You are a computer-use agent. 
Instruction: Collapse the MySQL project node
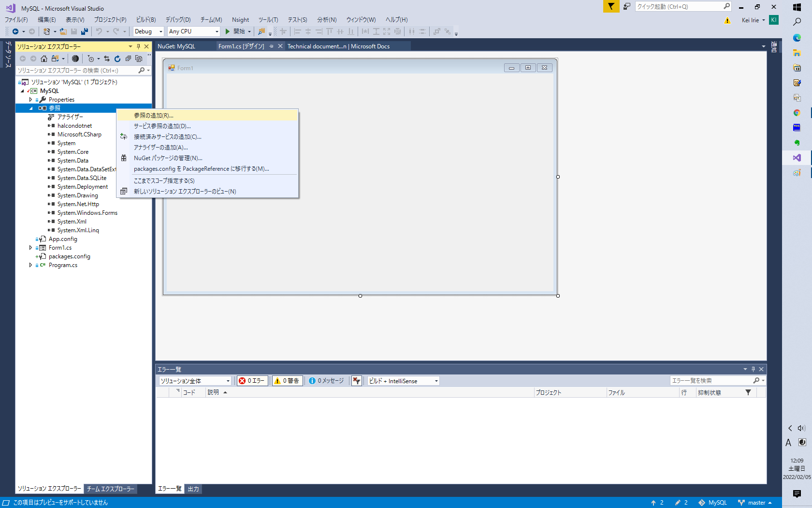coord(22,91)
